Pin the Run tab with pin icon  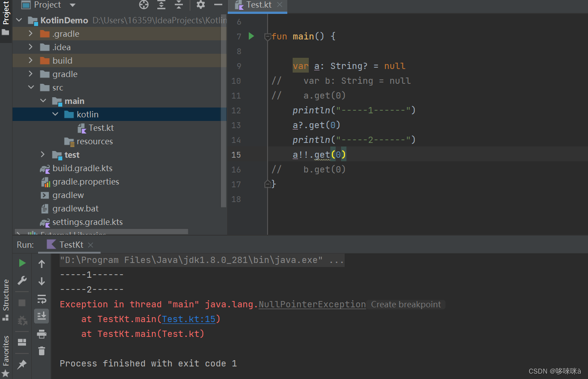pos(22,364)
